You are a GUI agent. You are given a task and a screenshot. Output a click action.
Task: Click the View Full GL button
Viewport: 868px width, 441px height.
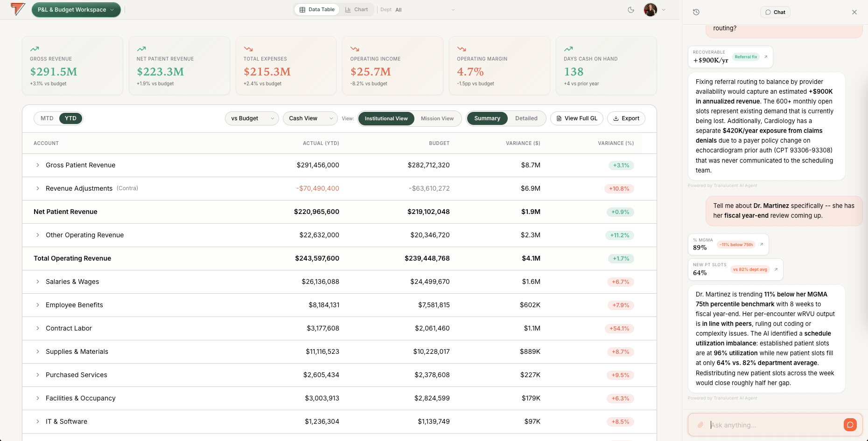577,118
